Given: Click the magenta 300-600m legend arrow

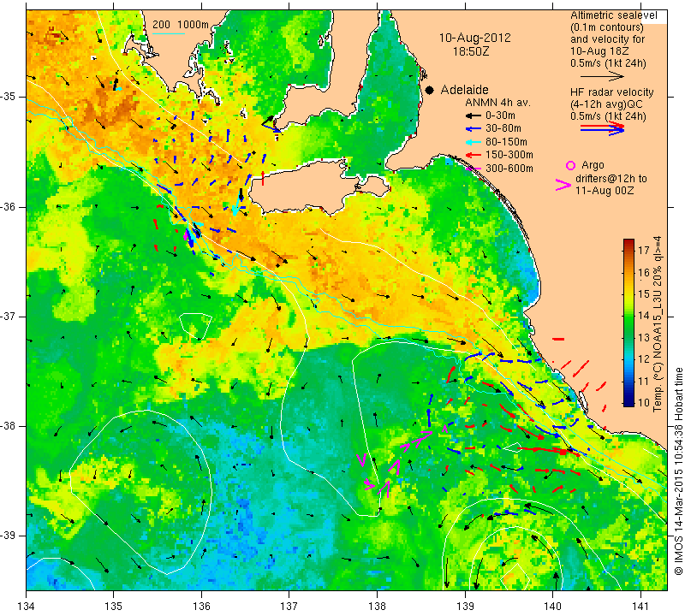Looking at the screenshot, I should (x=473, y=168).
